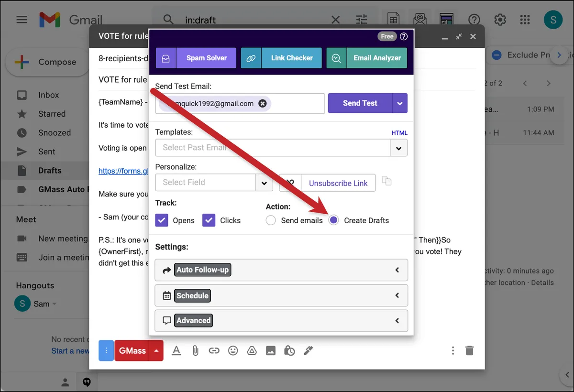Open the Send Test dropdown arrow
This screenshot has height=392, width=574.
pyautogui.click(x=400, y=103)
